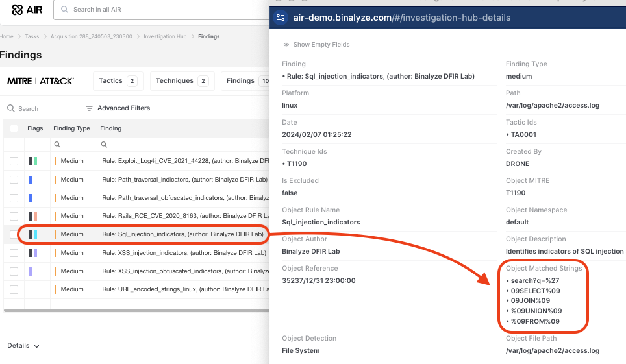
Task: Click the MITRE ATT&CK logo
Action: point(40,81)
